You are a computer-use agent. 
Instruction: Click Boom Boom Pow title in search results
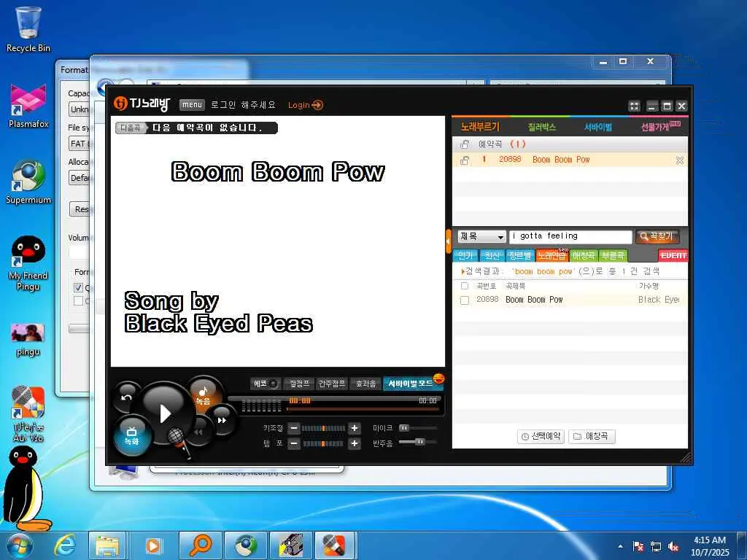[x=534, y=300]
